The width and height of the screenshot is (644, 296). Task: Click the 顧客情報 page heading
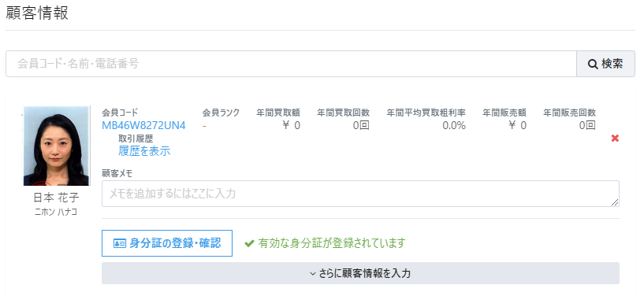(x=37, y=13)
